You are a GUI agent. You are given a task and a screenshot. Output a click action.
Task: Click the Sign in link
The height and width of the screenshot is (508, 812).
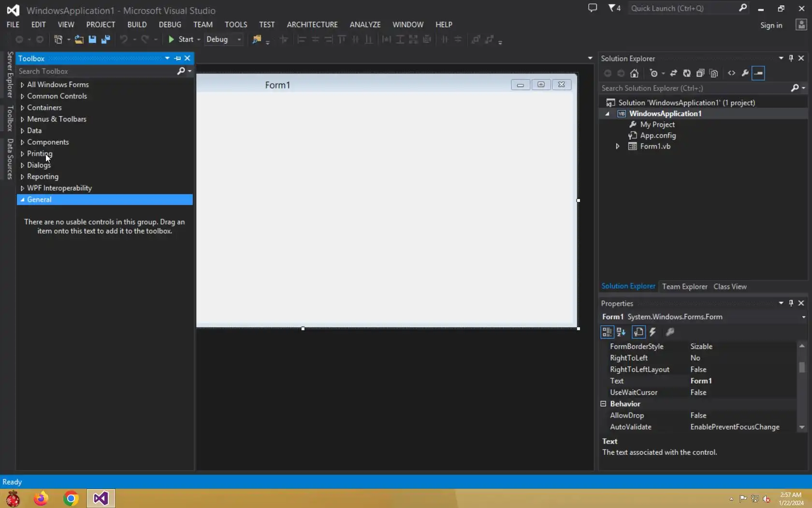click(x=771, y=25)
